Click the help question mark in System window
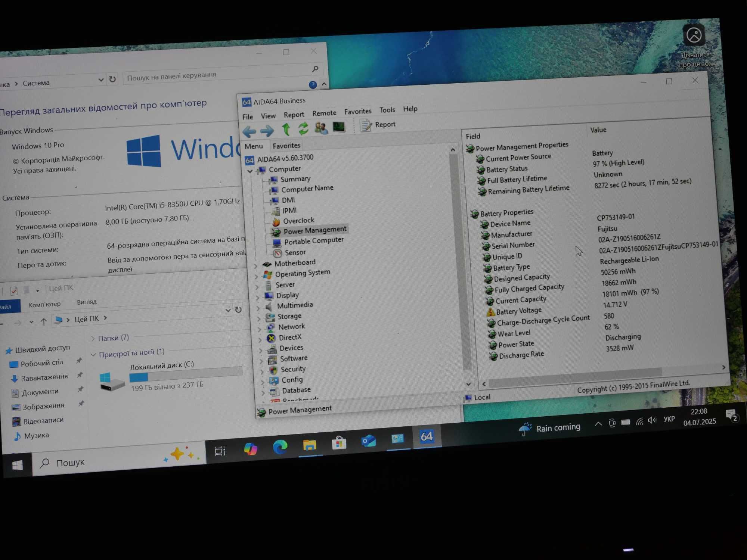The width and height of the screenshot is (747, 560). pos(313,85)
